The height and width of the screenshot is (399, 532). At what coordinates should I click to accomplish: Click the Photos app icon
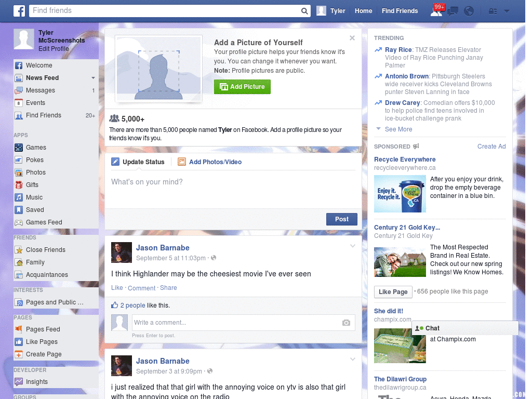pos(19,172)
